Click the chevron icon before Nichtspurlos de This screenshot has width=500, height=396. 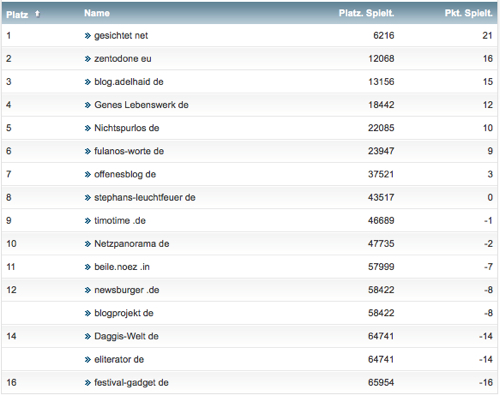click(x=88, y=128)
